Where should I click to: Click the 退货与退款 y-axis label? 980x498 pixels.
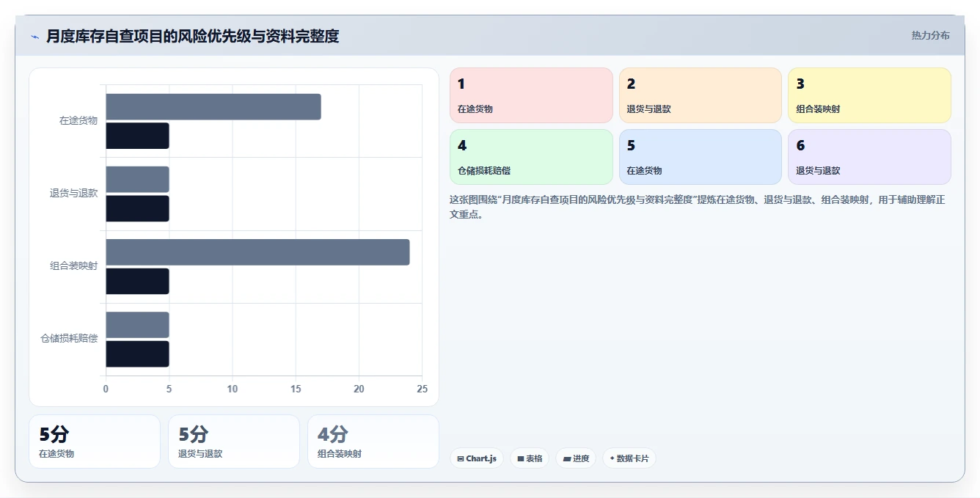pyautogui.click(x=73, y=194)
